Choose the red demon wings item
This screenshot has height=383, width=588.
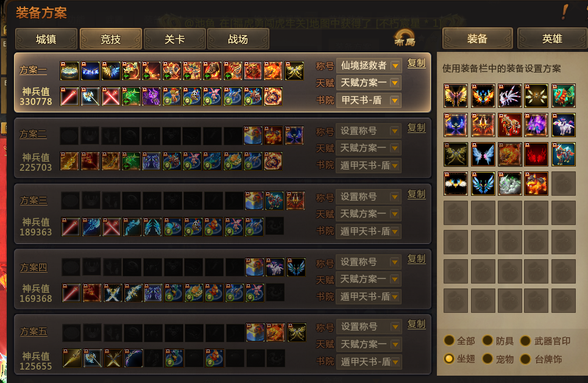click(536, 154)
